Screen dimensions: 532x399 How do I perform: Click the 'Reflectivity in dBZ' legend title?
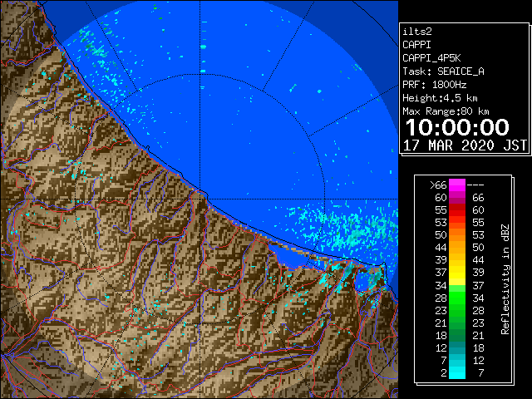505,279
